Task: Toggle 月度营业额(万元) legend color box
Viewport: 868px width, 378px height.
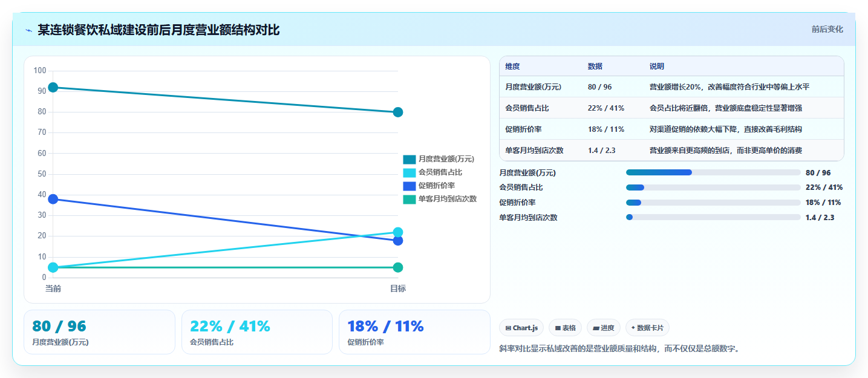Action: (x=410, y=159)
